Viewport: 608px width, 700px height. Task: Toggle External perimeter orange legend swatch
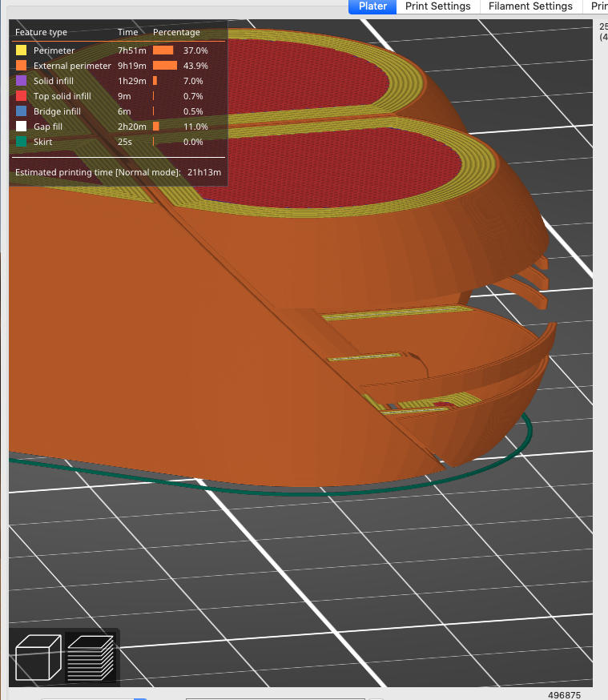pyautogui.click(x=21, y=66)
